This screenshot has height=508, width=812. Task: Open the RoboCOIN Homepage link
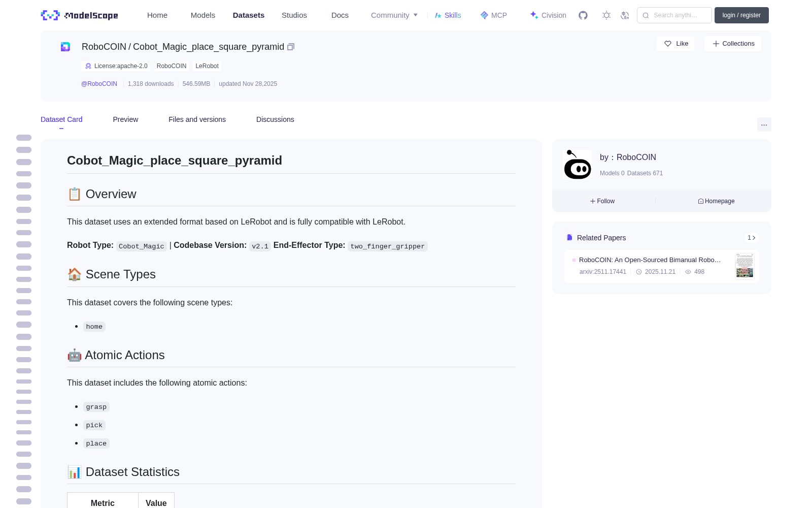coord(716,201)
